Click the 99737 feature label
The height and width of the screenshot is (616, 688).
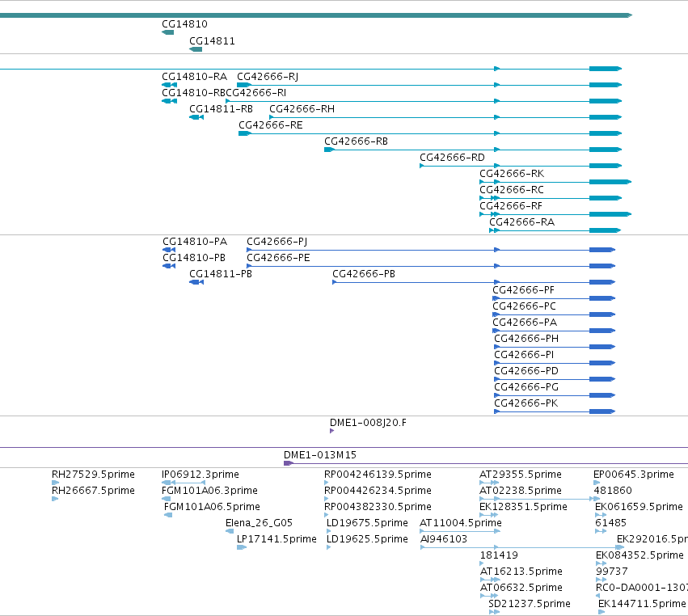(612, 572)
